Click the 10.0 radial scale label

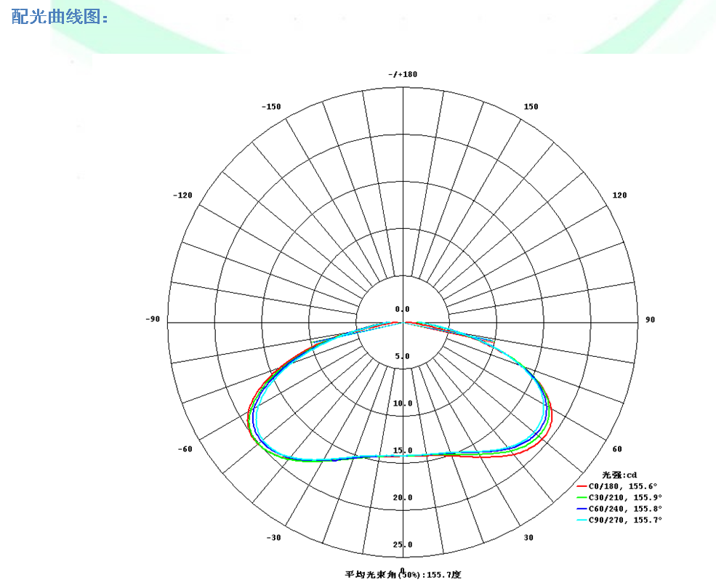402,404
